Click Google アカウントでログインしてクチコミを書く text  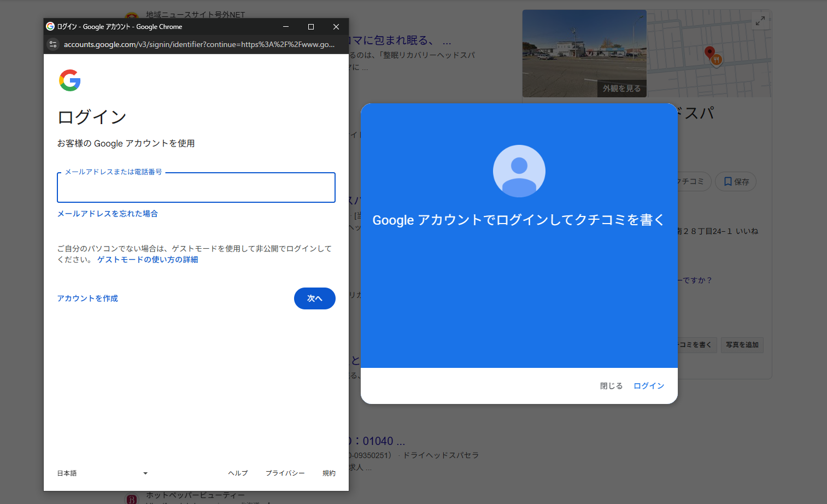coord(519,220)
